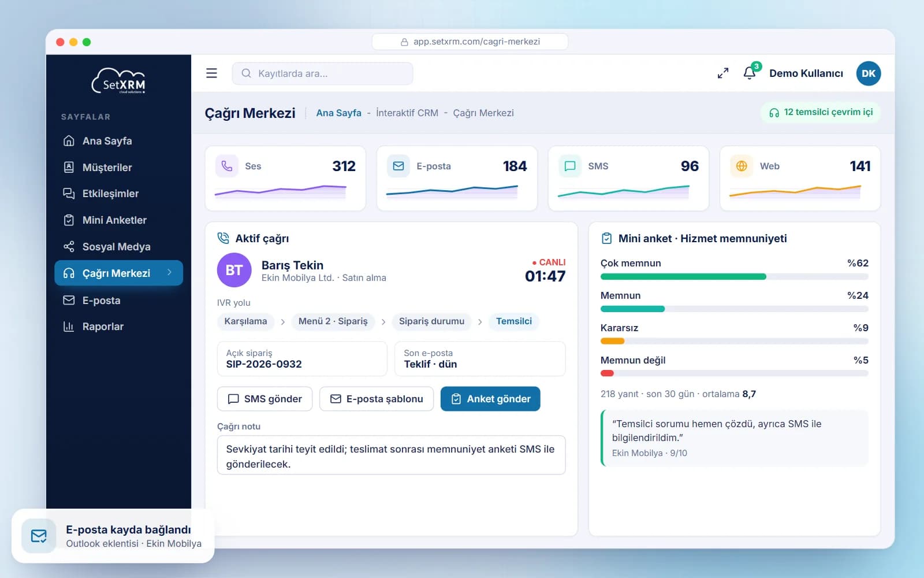The image size is (924, 578).
Task: Focus the Kayıtlarda ara search field
Action: [x=322, y=73]
